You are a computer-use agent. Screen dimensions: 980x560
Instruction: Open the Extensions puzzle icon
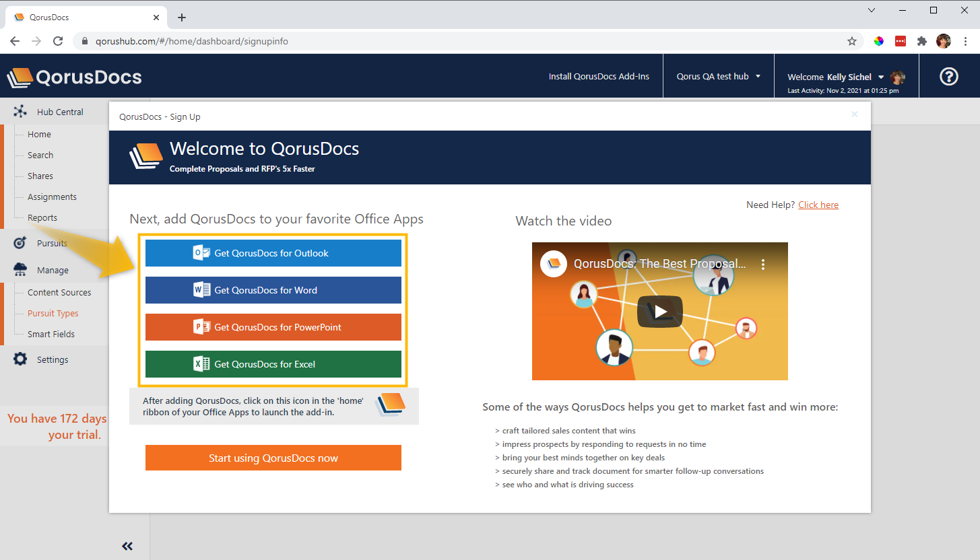point(922,41)
